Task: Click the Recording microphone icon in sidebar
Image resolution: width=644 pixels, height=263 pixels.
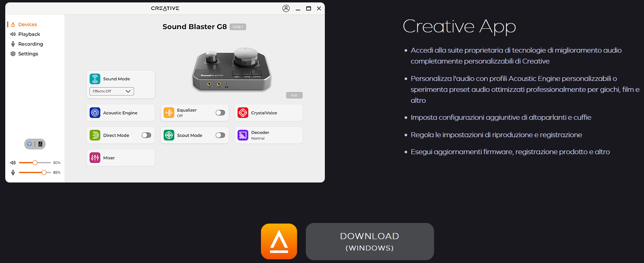Action: 13,44
